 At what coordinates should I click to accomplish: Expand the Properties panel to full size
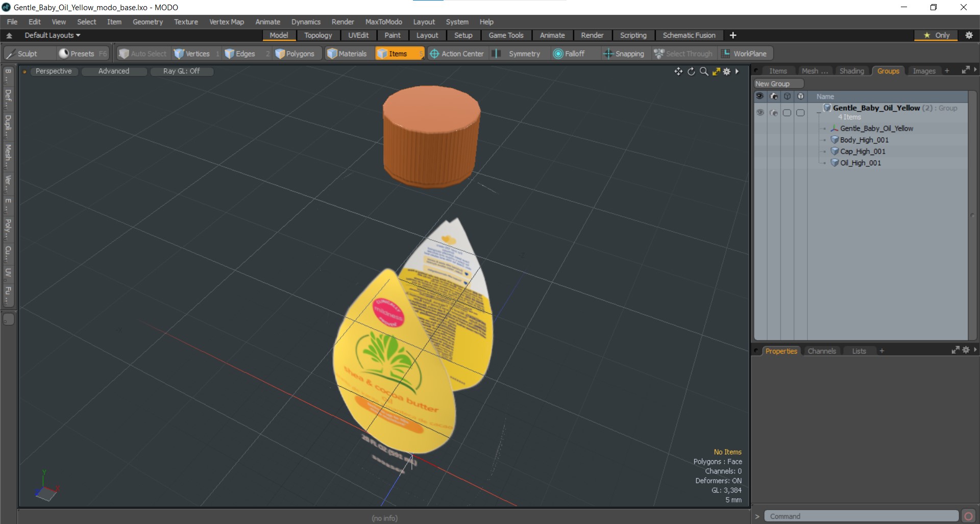tap(955, 350)
